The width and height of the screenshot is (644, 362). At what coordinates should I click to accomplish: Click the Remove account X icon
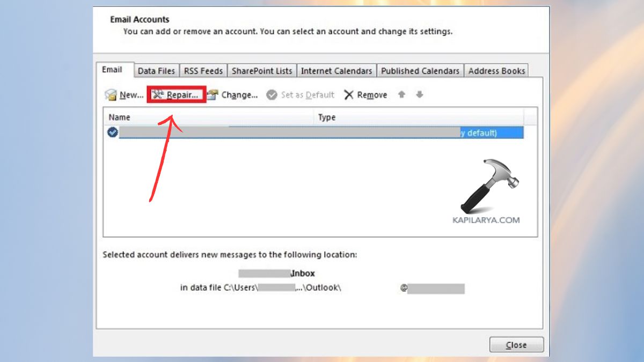[x=349, y=94]
